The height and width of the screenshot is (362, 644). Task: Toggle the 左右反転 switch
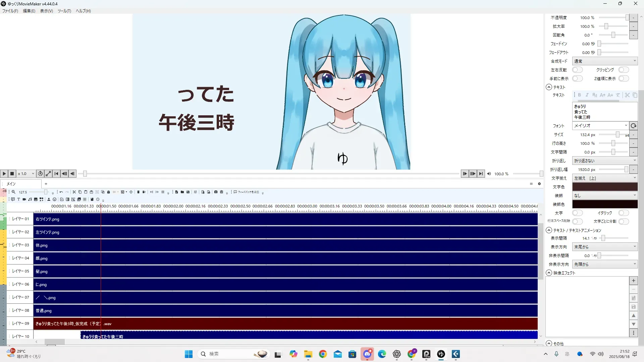point(577,70)
